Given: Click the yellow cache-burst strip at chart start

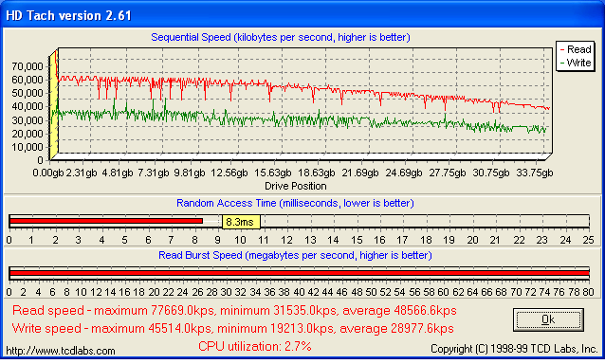Looking at the screenshot, I should pyautogui.click(x=54, y=104).
